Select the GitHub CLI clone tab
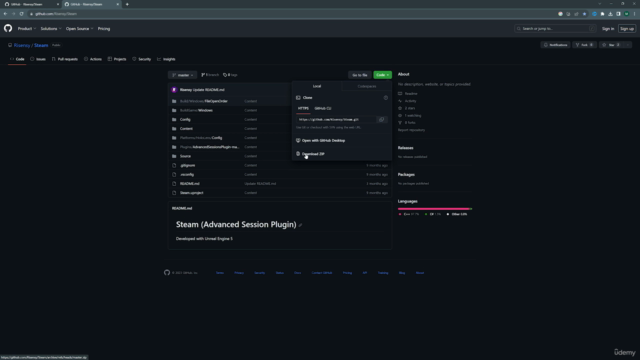This screenshot has height=360, width=640. pos(323,109)
